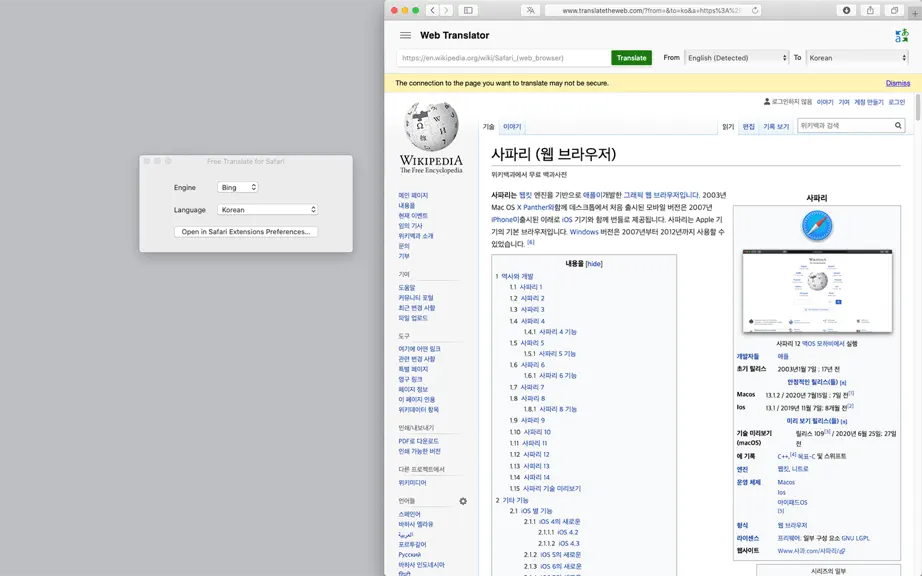Click Safari's share icon

coord(870,10)
